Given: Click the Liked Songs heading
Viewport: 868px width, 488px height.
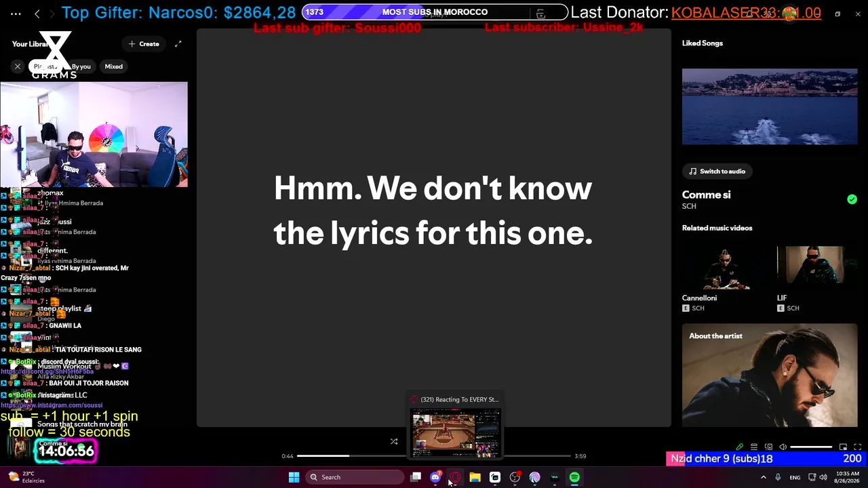Looking at the screenshot, I should click(703, 43).
